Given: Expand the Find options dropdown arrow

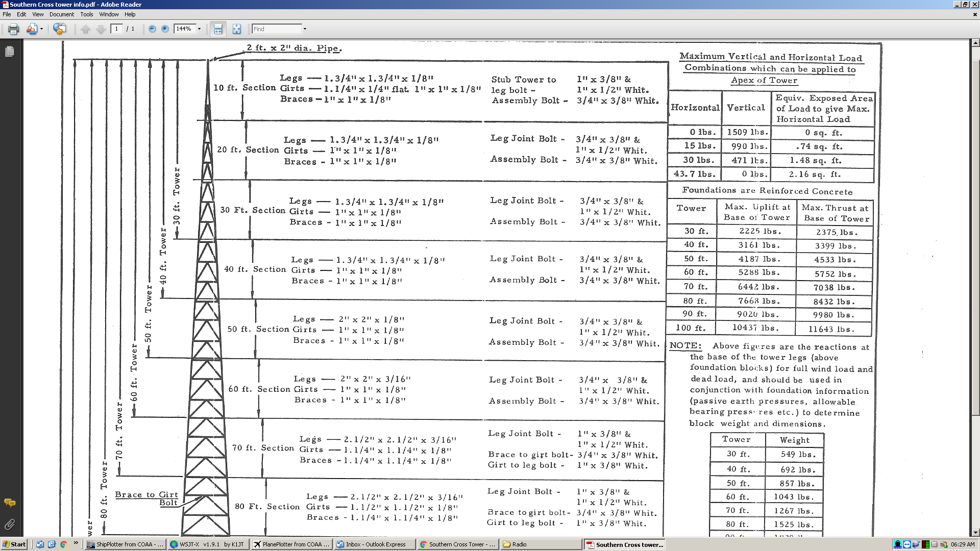Looking at the screenshot, I should pos(305,29).
